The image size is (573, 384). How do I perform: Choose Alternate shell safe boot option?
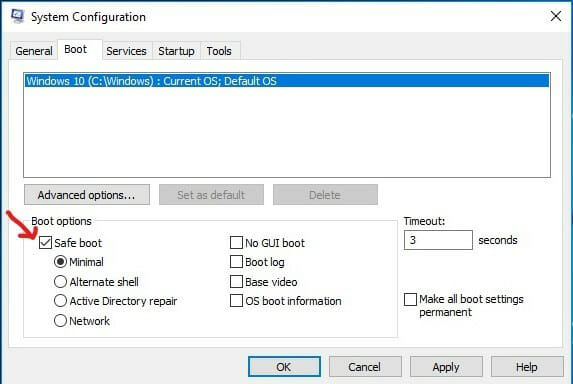[60, 282]
